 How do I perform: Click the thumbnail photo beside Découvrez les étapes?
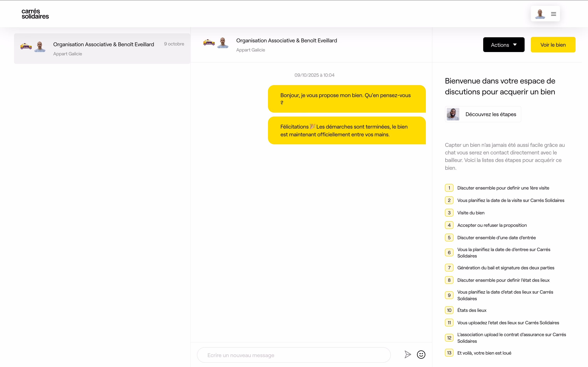coord(453,114)
